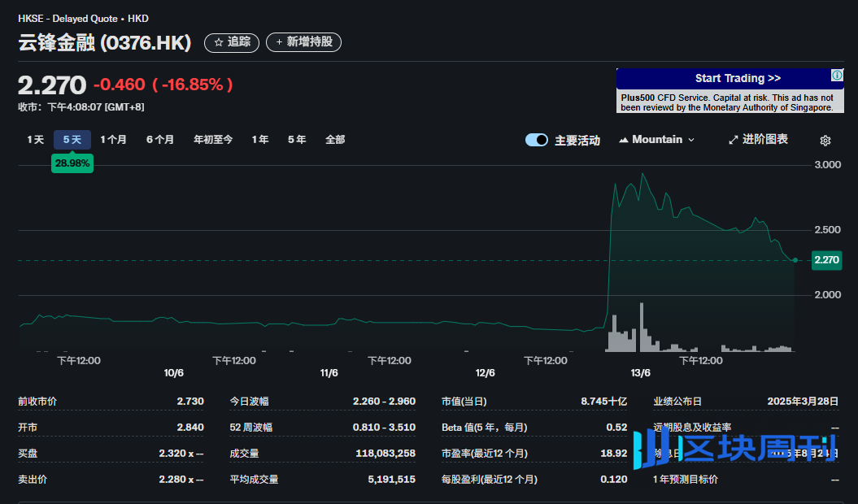Viewport: 858px width, 504px height.
Task: Click the 1 年预测目标价 label
Action: pos(686,480)
